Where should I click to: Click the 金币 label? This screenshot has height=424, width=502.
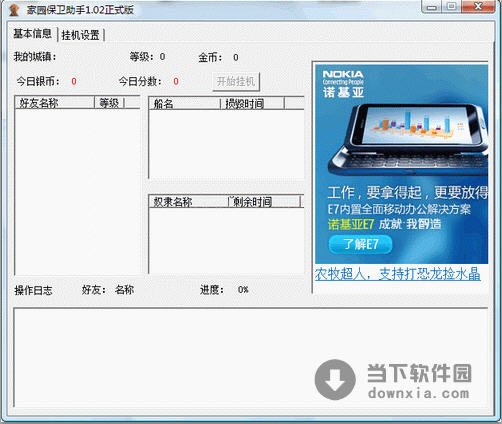(x=210, y=57)
